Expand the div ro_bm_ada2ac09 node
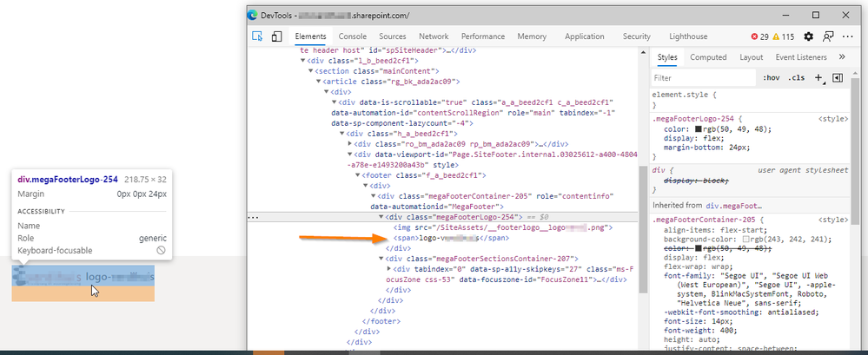Viewport: 868px width, 355px height. (x=349, y=144)
